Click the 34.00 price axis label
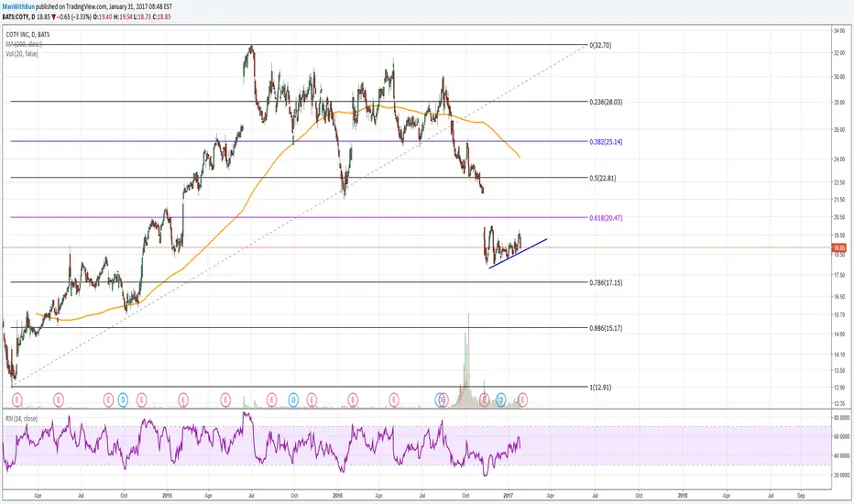 pyautogui.click(x=838, y=31)
